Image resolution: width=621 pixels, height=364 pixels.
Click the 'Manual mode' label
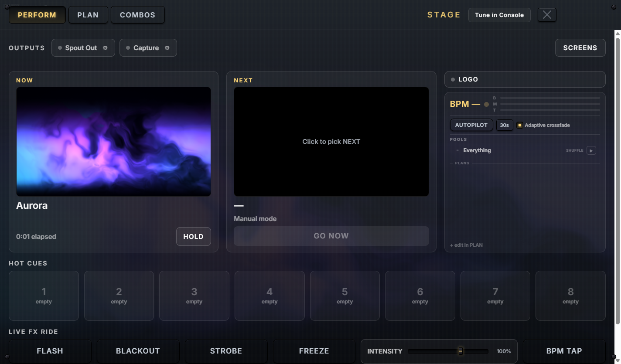click(x=255, y=219)
